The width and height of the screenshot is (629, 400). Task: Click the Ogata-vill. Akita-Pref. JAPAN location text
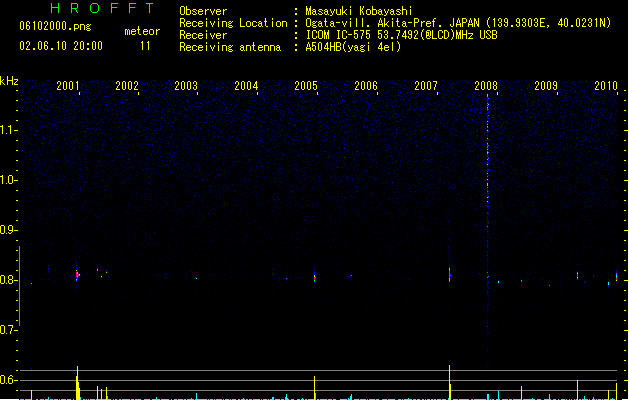click(x=458, y=23)
